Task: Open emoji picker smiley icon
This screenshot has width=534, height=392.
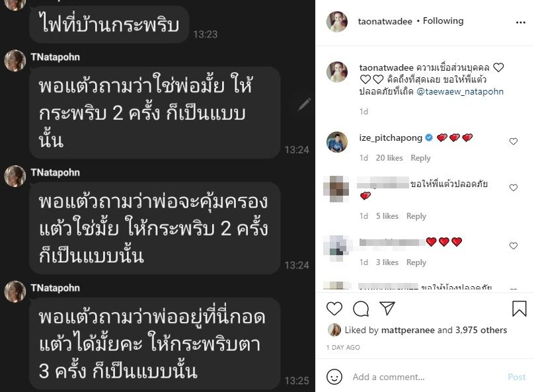Action: pyautogui.click(x=334, y=377)
